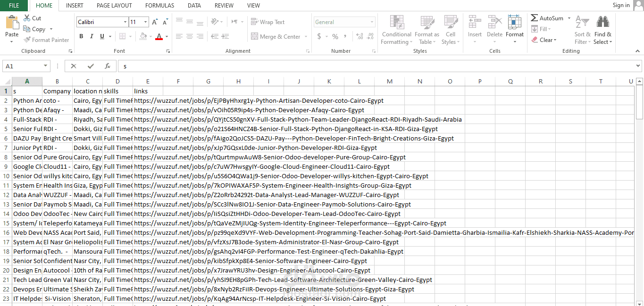Image resolution: width=644 pixels, height=306 pixels.
Task: Click Top Align icon
Action: tap(179, 20)
